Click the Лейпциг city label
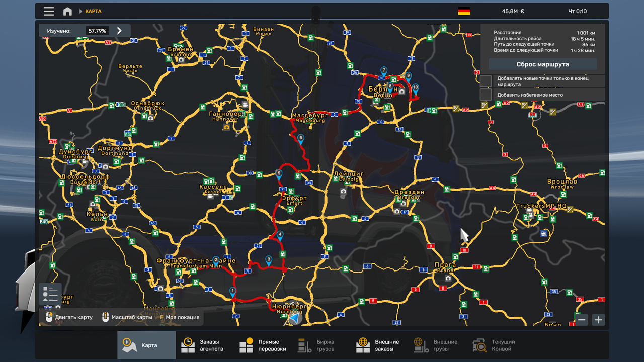 pyautogui.click(x=349, y=174)
